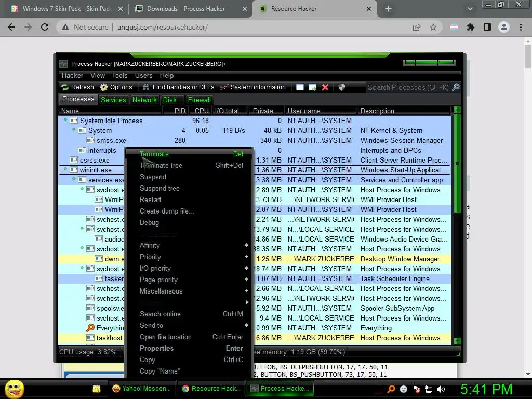Collapse the System Idle Process tree node
The image size is (532, 399).
pos(65,120)
